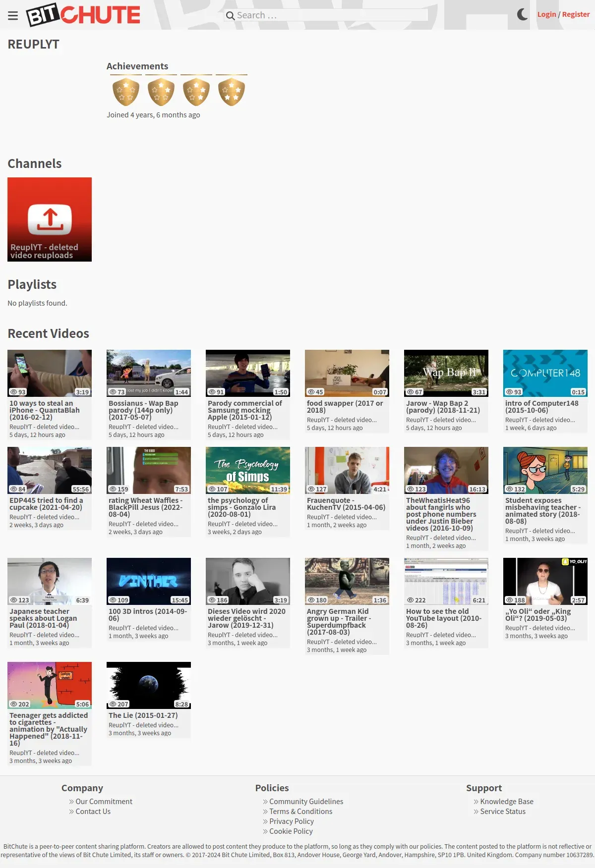Open Student exposes misbehaving teacher thumbnail
595x868 pixels.
coord(545,470)
